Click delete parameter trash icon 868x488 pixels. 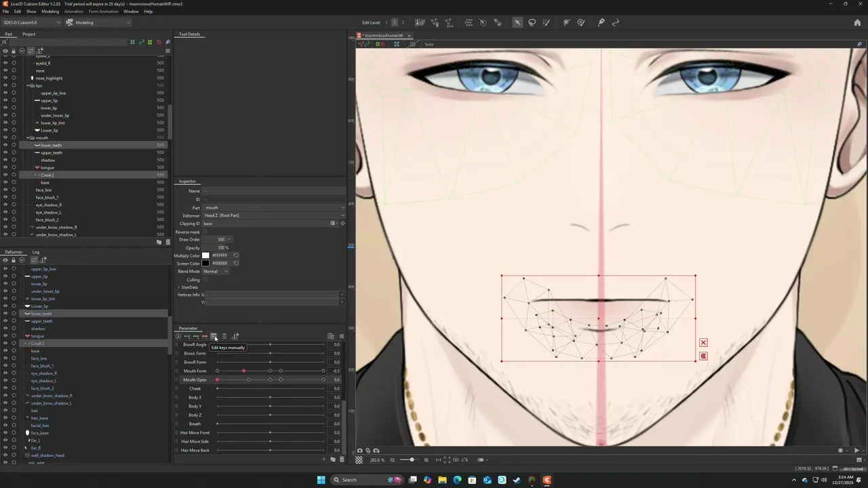tap(341, 460)
